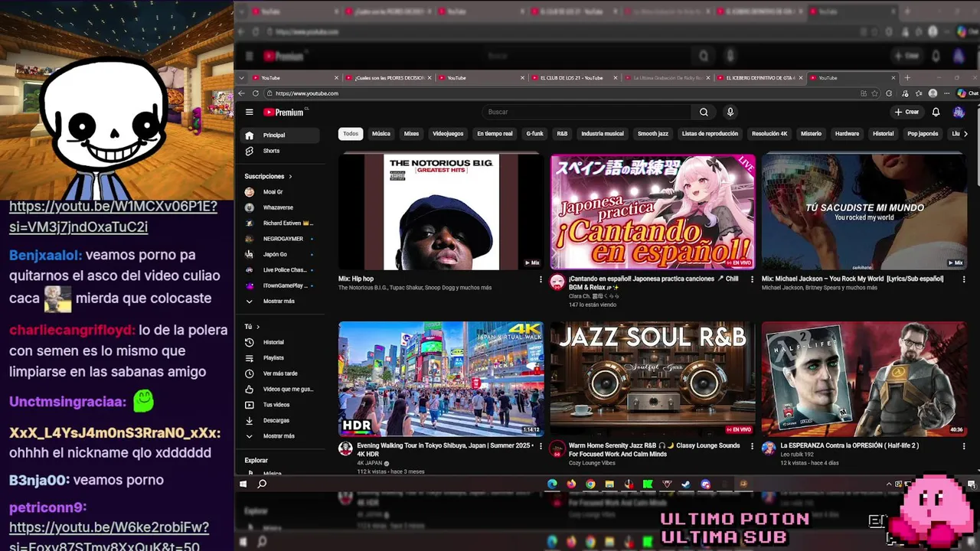Click the YouTube Buscar search field
This screenshot has width=980, height=551.
click(x=588, y=112)
